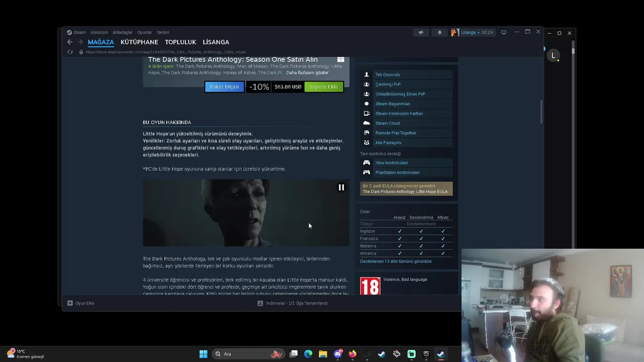644x362 pixels.
Task: Click the Almanca language row
Action: pos(406,253)
